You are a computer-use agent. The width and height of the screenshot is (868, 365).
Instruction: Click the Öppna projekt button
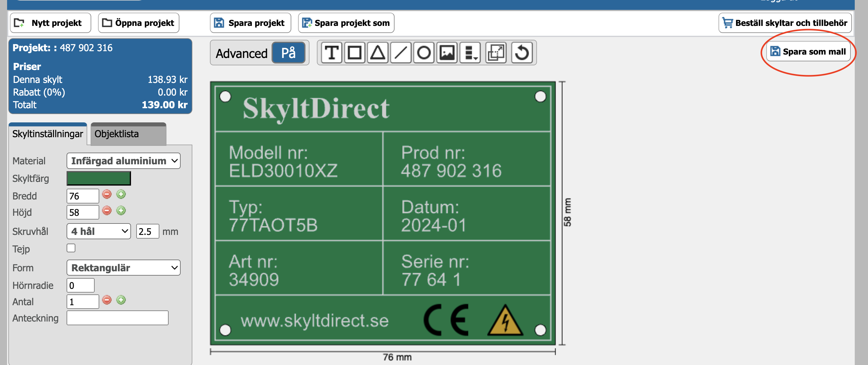(x=138, y=23)
